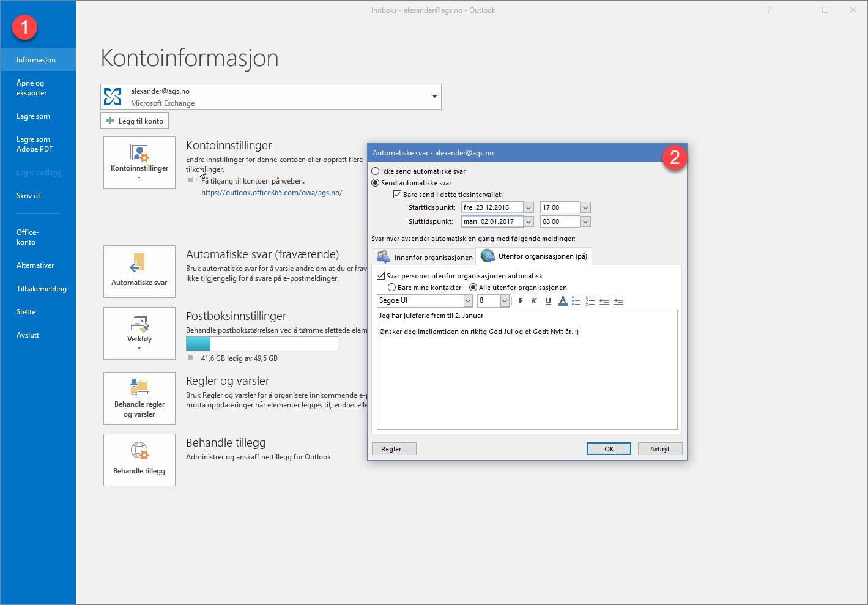
Task: Open the 'Regler...' button
Action: pyautogui.click(x=394, y=449)
